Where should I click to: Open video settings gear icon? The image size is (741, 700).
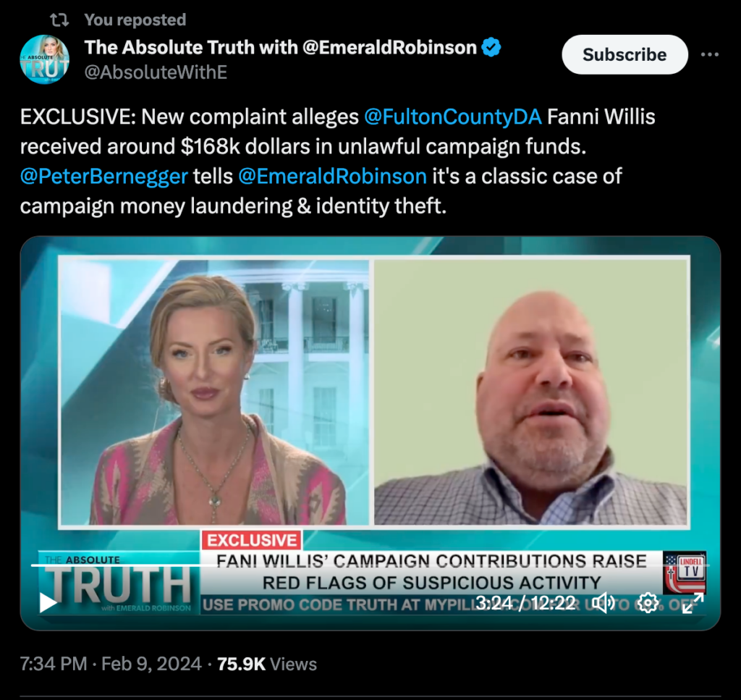648,602
